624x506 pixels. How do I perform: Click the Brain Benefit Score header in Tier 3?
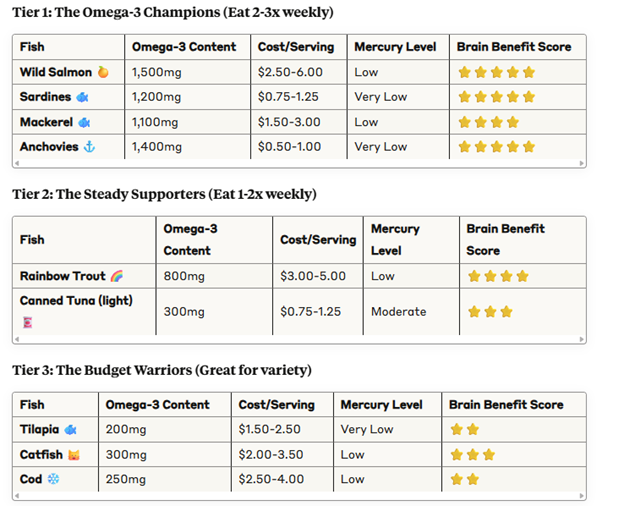tap(506, 405)
